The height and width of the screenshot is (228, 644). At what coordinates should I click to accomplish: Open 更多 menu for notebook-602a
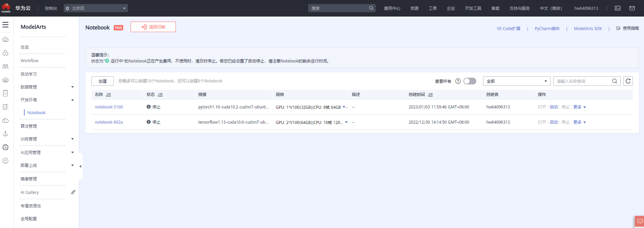click(580, 122)
